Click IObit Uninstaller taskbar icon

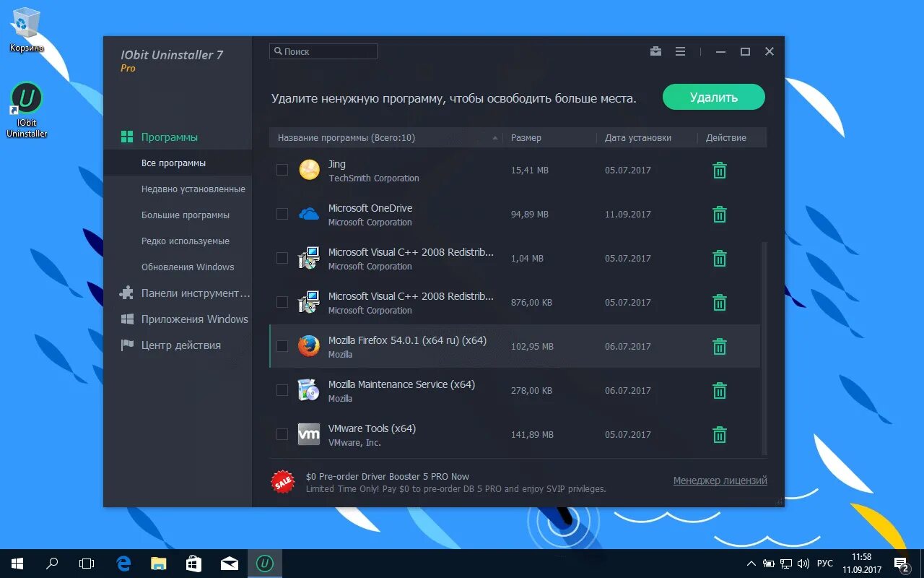pos(265,564)
